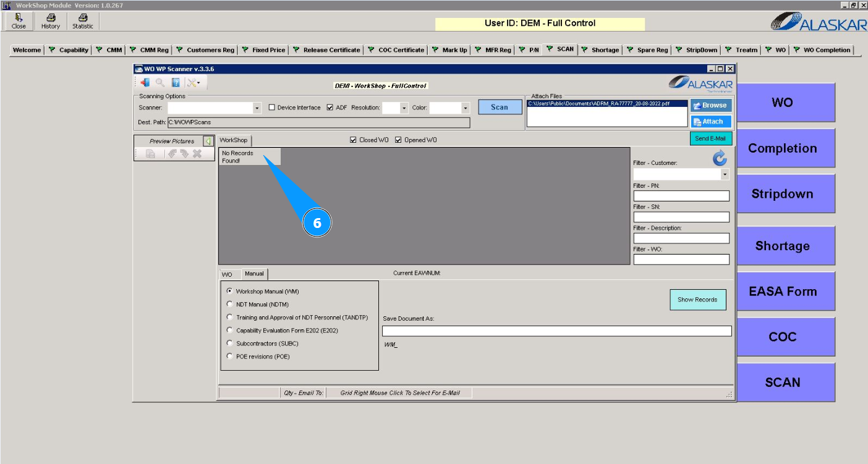Click in the Filter - SN field
The image size is (868, 464).
(x=681, y=217)
